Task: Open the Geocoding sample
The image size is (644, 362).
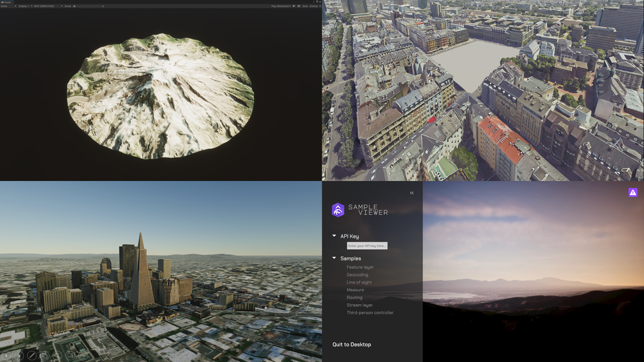Action: tap(357, 274)
